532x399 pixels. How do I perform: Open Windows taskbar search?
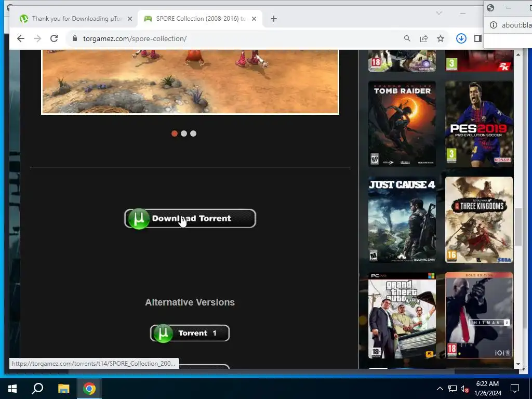click(37, 389)
